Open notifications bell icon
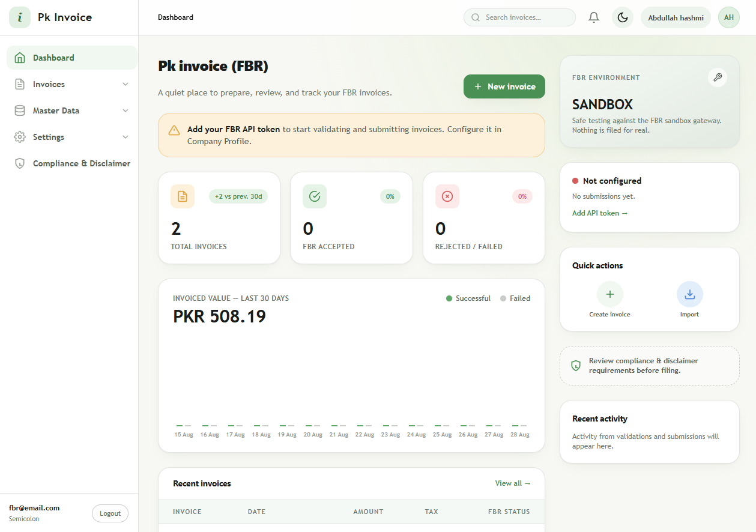This screenshot has width=756, height=532. click(x=594, y=17)
